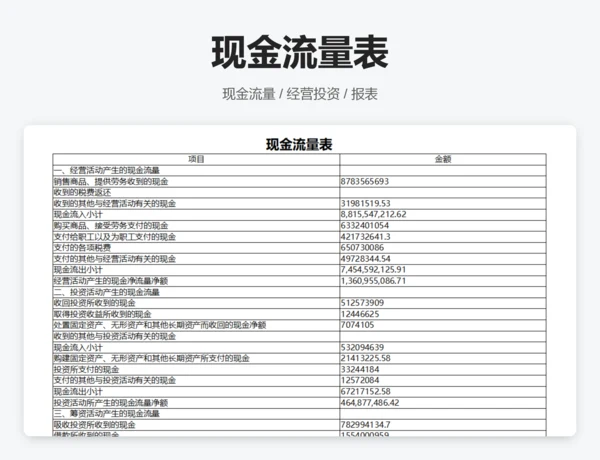Click the amount 1,360,955,086.71
The height and width of the screenshot is (460, 600).
(373, 281)
